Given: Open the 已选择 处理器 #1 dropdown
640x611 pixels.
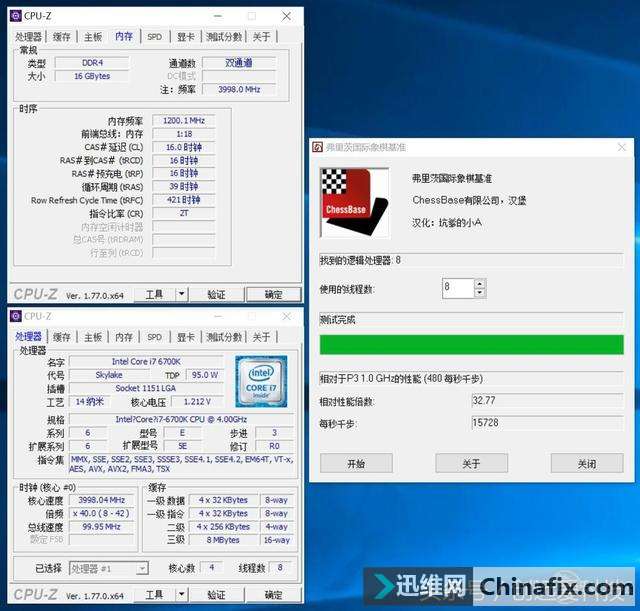Looking at the screenshot, I should coord(109,568).
